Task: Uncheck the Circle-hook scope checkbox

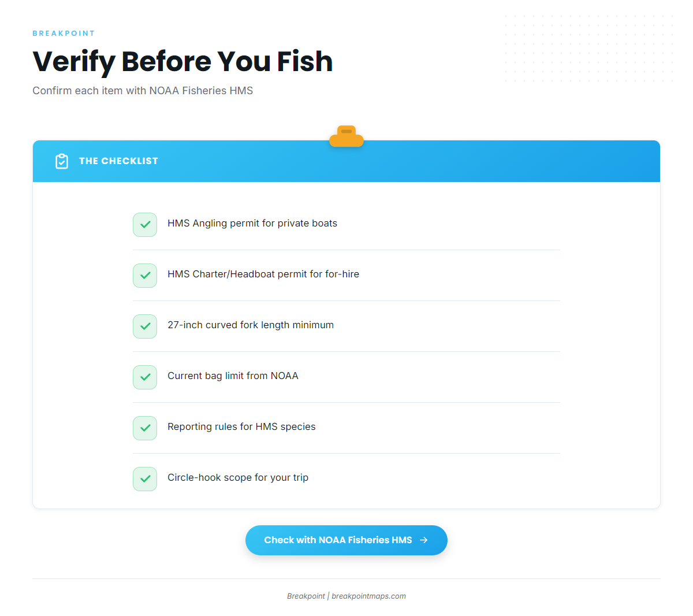Action: pyautogui.click(x=145, y=479)
